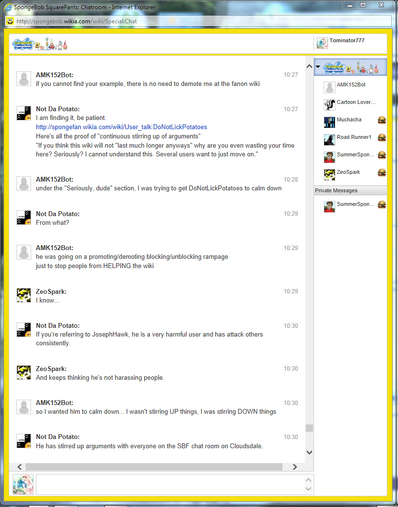Click the Internet Explorer icon in title bar
The height and width of the screenshot is (507, 398).
pyautogui.click(x=8, y=7)
